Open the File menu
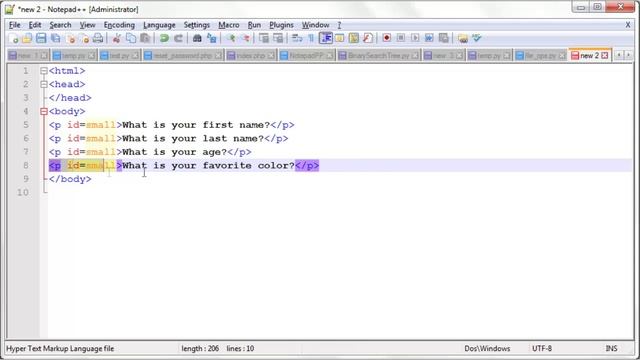The width and height of the screenshot is (640, 360). [15, 25]
